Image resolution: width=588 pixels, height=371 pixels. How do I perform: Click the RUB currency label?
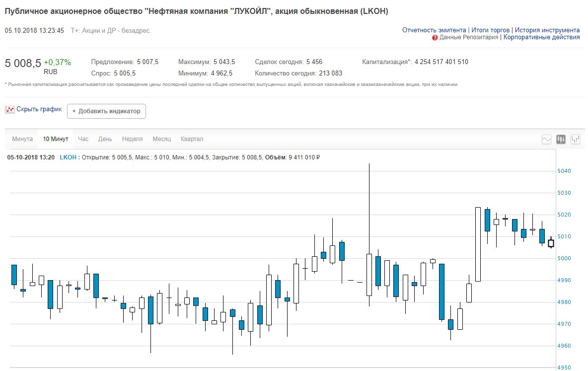51,72
